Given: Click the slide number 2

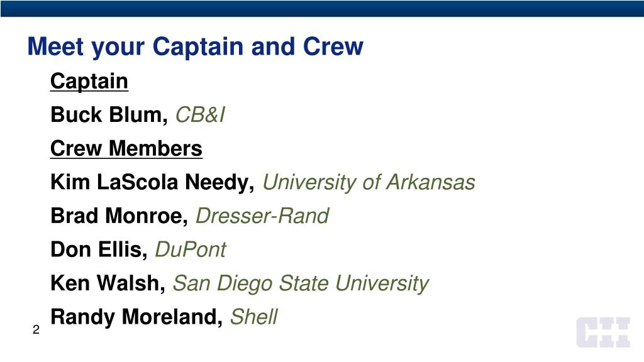Looking at the screenshot, I should coord(36,329).
